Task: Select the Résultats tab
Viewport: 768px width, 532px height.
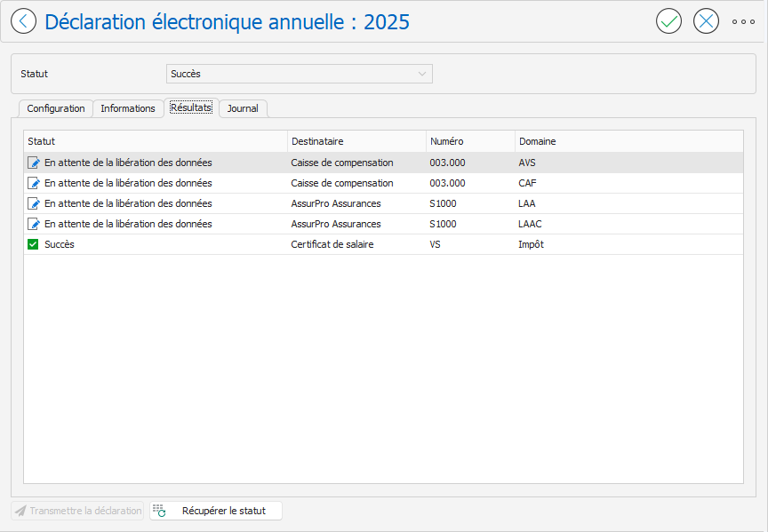Action: pos(191,107)
